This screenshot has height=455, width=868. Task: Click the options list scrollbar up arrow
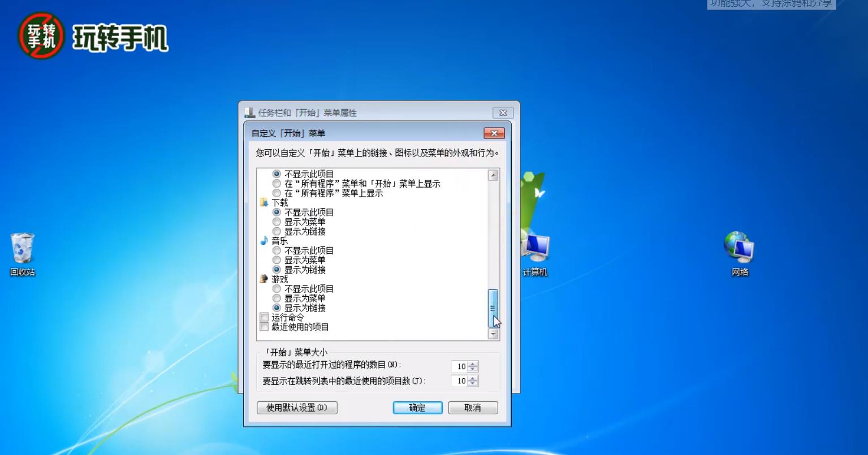coord(493,175)
